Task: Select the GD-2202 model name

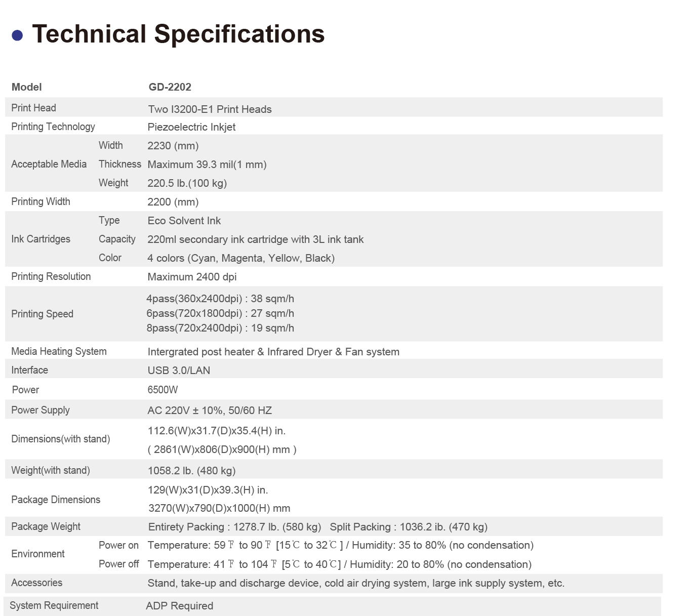Action: 170,87
